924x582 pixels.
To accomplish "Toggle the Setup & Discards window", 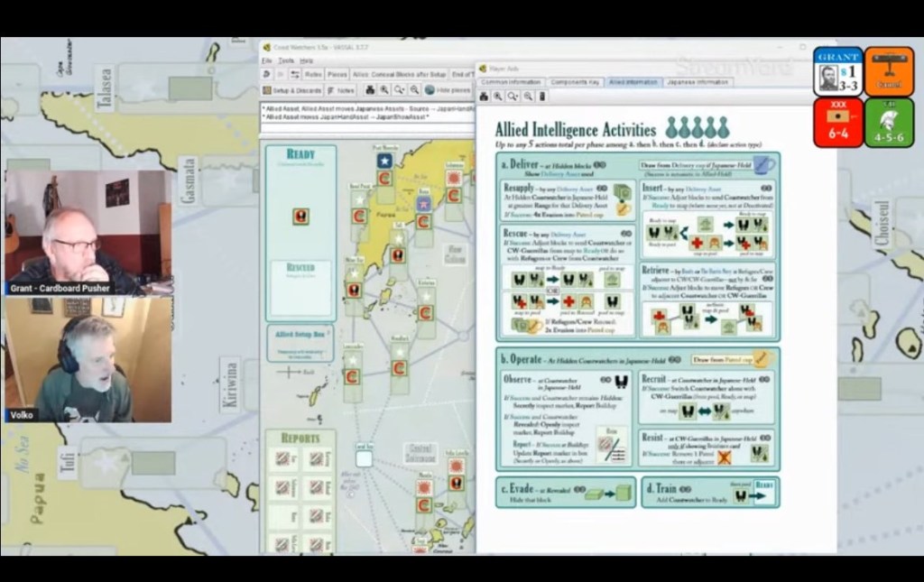I will pos(292,90).
